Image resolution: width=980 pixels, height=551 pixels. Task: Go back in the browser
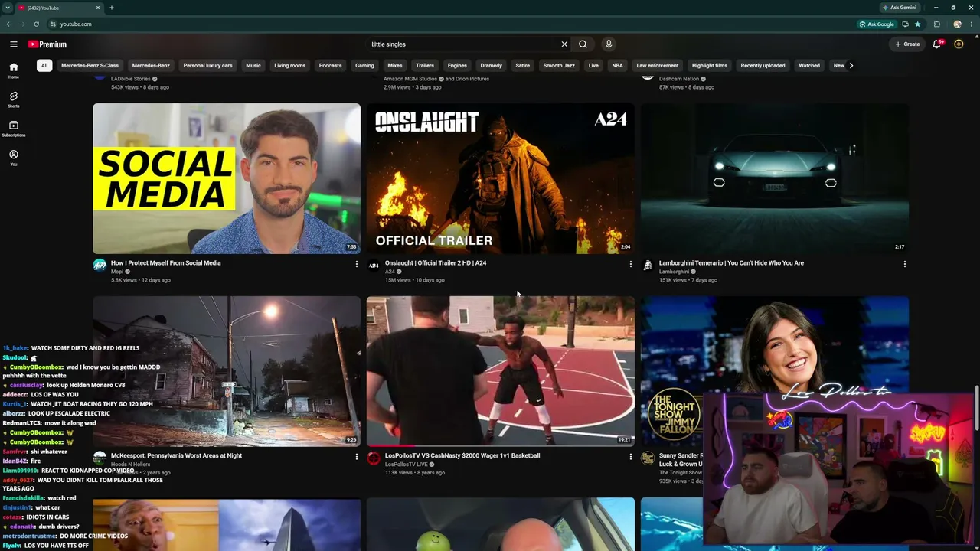(x=8, y=24)
